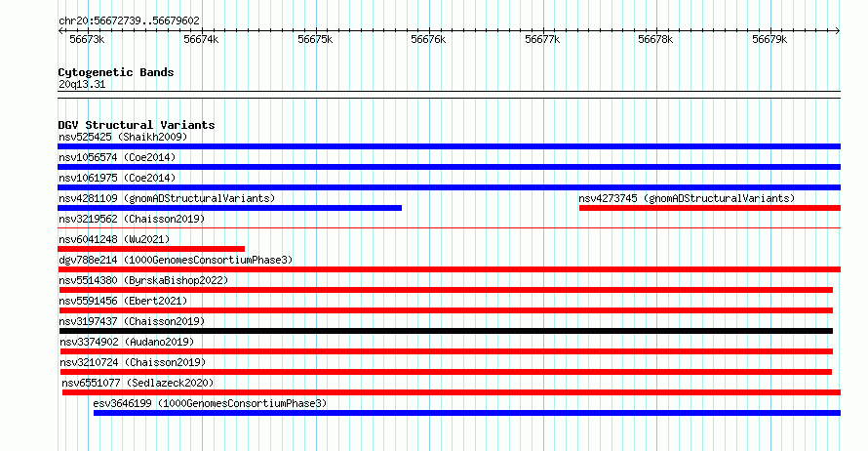This screenshot has width=868, height=451.
Task: Select the blue bar under nsv525425
Action: click(449, 146)
